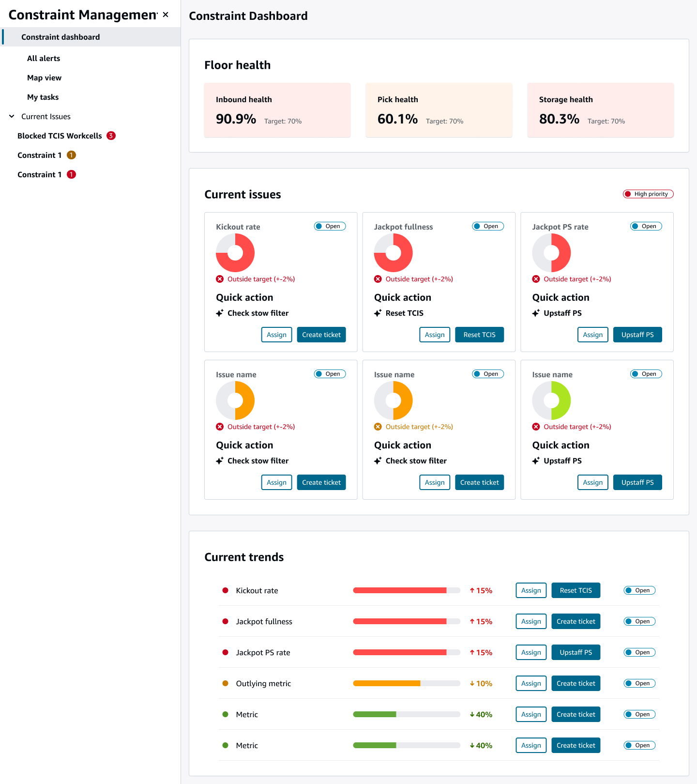This screenshot has height=784, width=697.
Task: Click red status dot for Kickout rate trend
Action: point(225,590)
